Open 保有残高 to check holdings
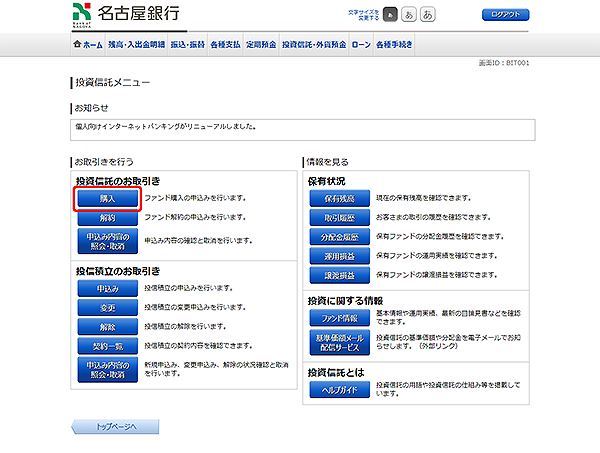 click(340, 200)
